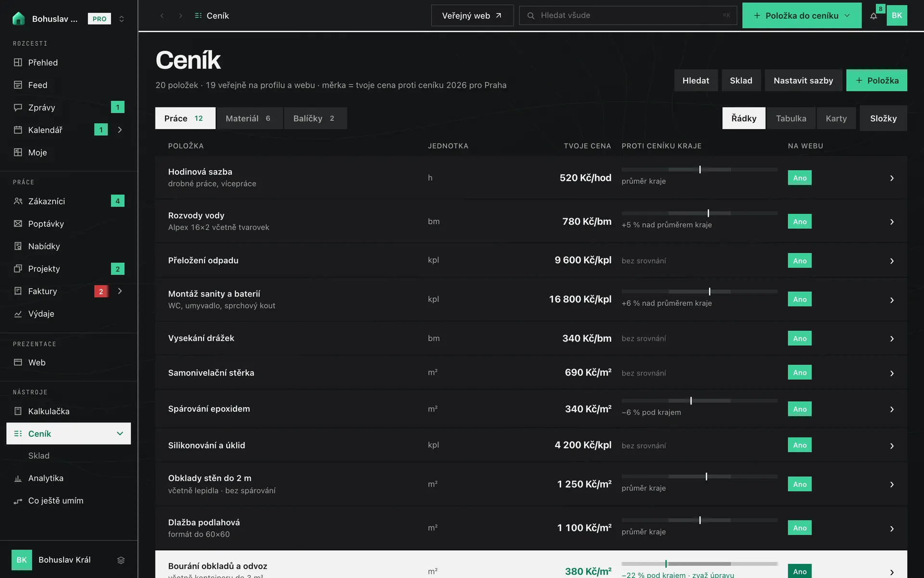924x578 pixels.
Task: Click the Složky button
Action: (883, 118)
